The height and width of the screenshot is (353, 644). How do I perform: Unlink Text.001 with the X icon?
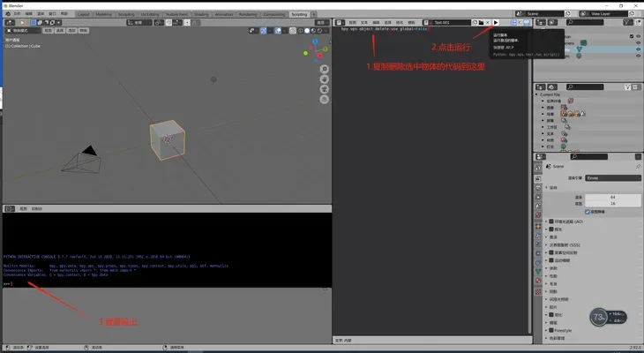point(488,23)
